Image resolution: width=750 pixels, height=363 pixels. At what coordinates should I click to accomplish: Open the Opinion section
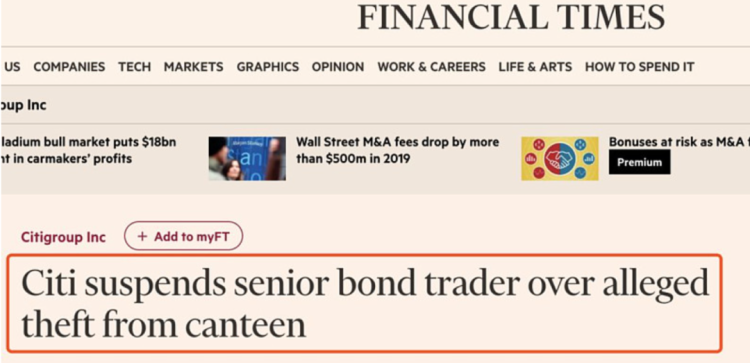click(x=338, y=66)
